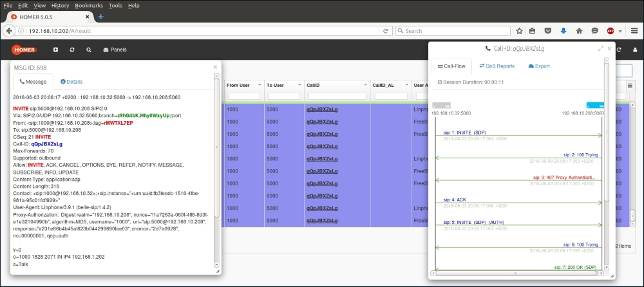This screenshot has width=644, height=287.
Task: Click the From User filter field
Action: pyautogui.click(x=244, y=96)
